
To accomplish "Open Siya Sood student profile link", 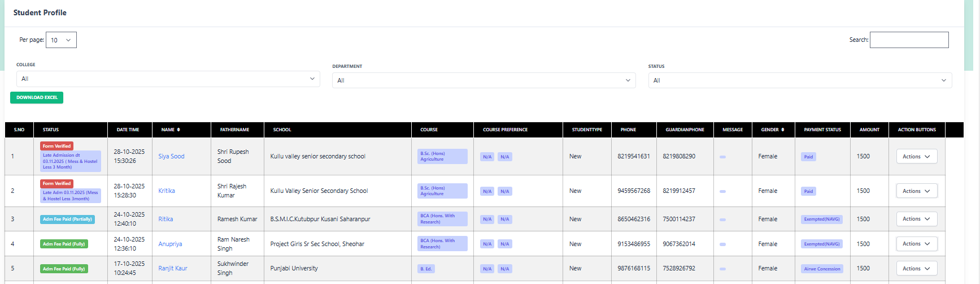I will (x=171, y=157).
